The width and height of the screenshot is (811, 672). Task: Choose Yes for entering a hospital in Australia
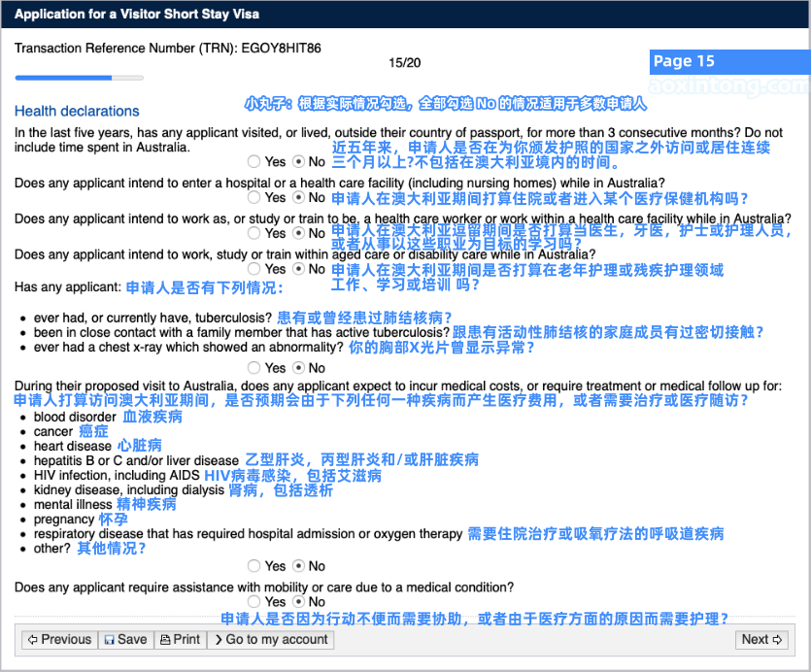[254, 197]
